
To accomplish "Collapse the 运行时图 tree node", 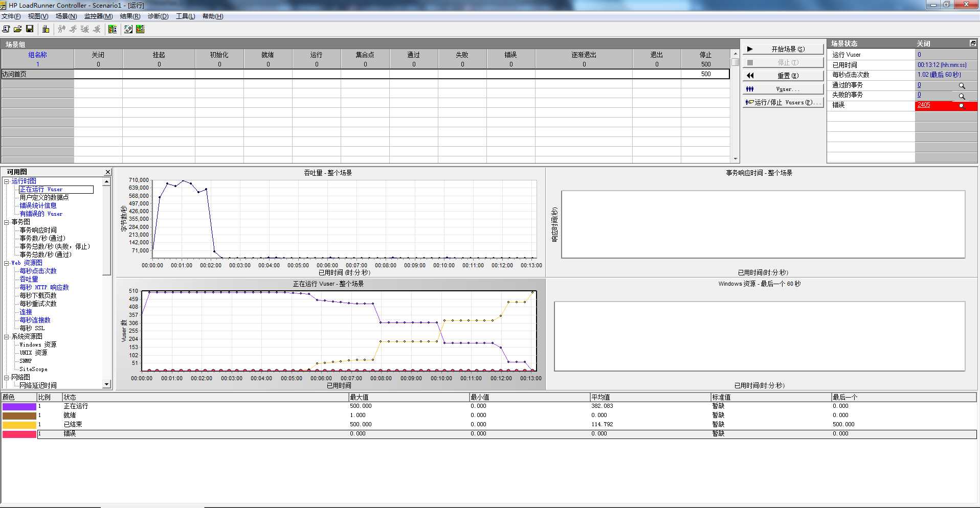I will 7,181.
